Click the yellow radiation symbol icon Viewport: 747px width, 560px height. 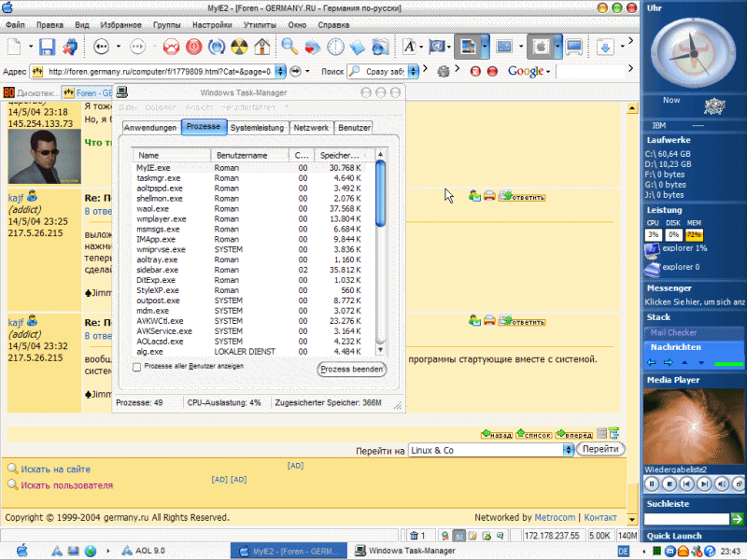coord(239,47)
